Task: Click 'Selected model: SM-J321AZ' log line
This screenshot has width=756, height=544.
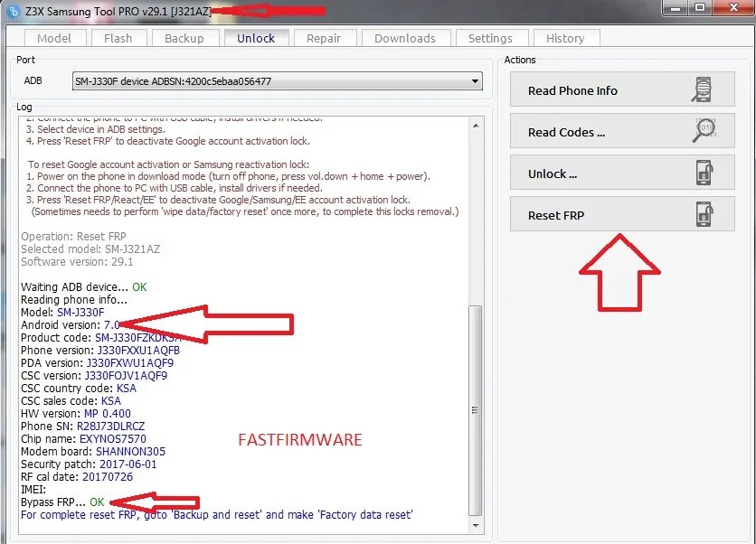Action: (90, 249)
